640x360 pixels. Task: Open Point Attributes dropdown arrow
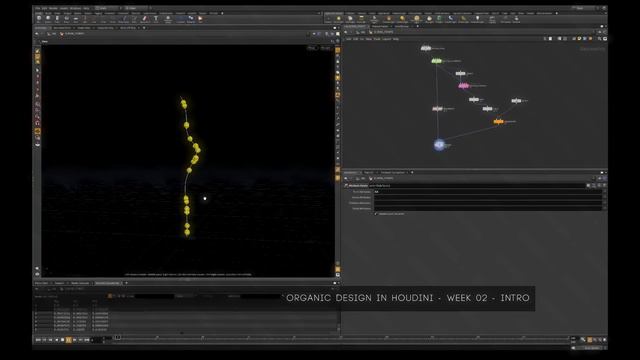604,191
